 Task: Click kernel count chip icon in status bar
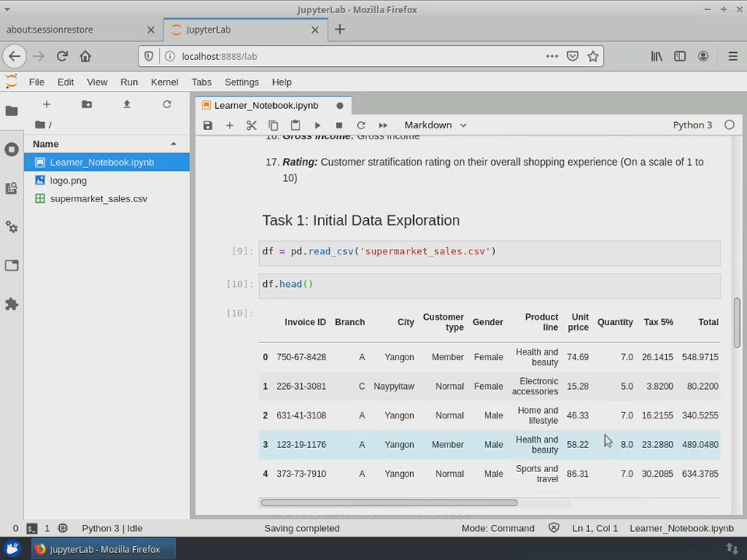pyautogui.click(x=62, y=527)
